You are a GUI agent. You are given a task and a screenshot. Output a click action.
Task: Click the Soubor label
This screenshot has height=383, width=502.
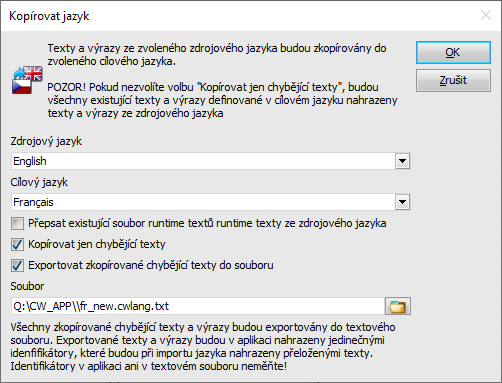(27, 286)
